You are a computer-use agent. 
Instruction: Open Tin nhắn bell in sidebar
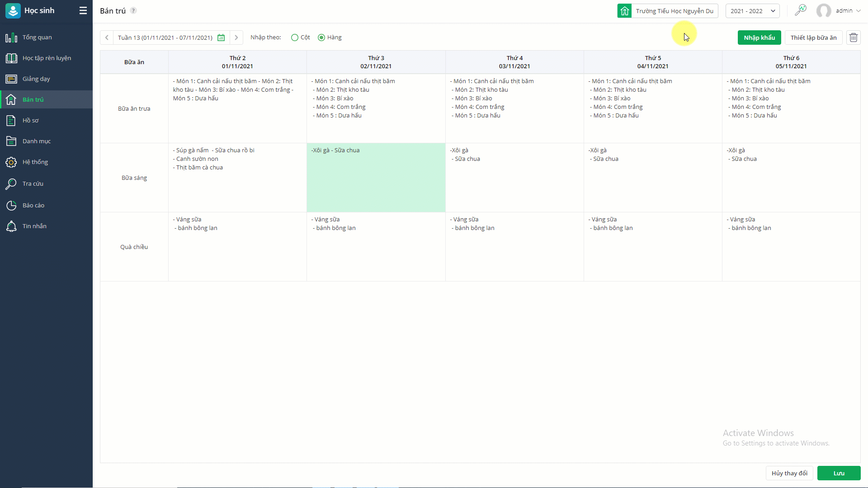[34, 226]
